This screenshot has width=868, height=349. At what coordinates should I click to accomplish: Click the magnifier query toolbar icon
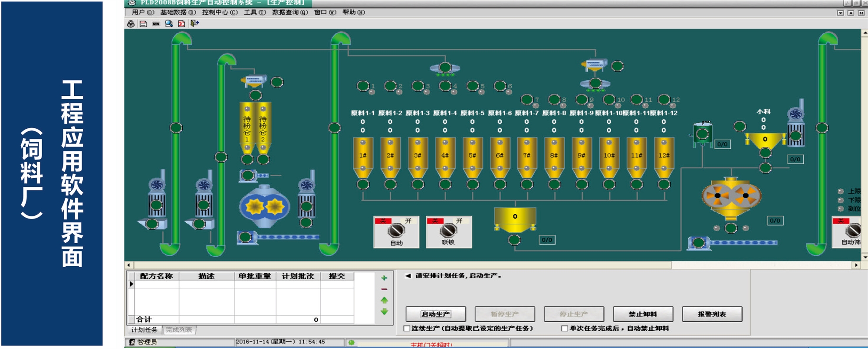[169, 24]
